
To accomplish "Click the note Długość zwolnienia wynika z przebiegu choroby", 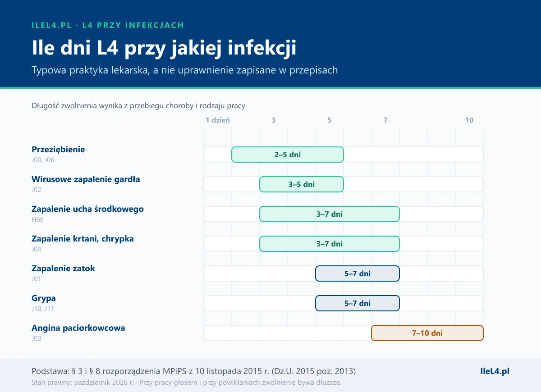I will pyautogui.click(x=139, y=106).
